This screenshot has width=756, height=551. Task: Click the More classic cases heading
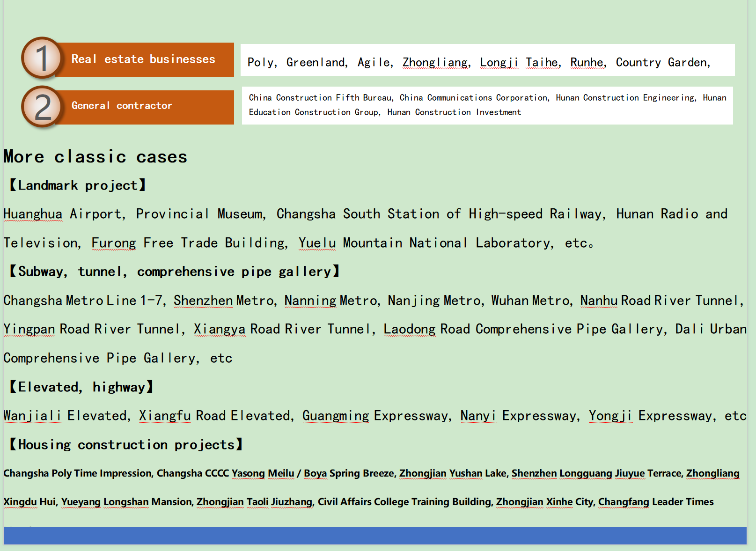(95, 157)
